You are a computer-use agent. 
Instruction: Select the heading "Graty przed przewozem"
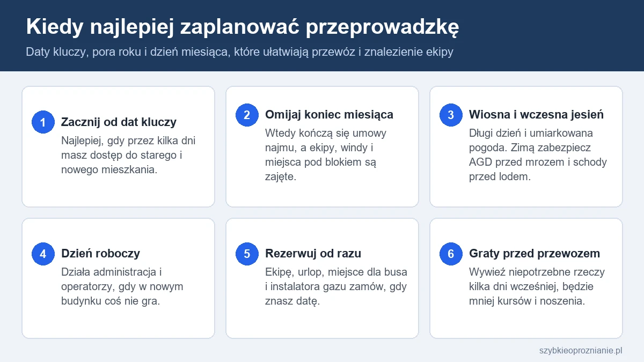(x=535, y=253)
